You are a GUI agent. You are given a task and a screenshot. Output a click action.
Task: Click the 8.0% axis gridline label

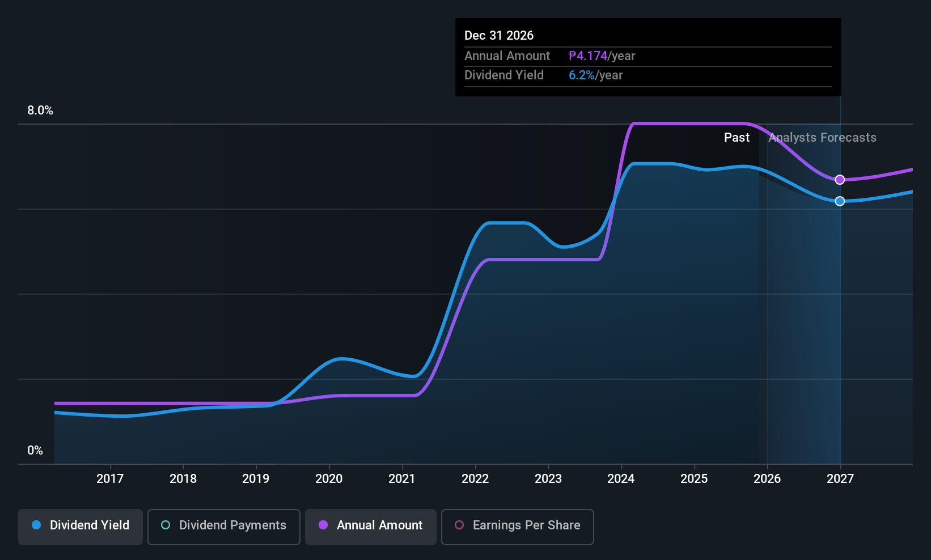pos(40,111)
